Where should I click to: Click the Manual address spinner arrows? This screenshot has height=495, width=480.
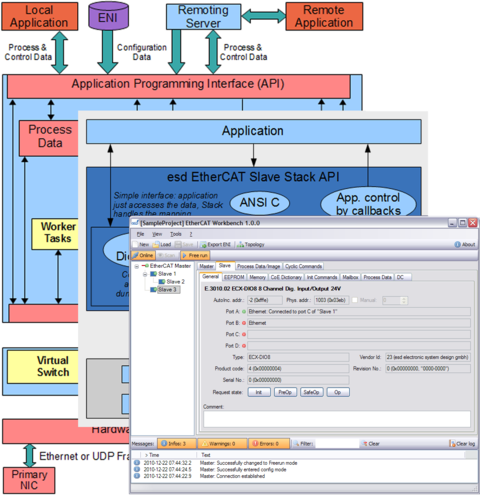pos(404,300)
